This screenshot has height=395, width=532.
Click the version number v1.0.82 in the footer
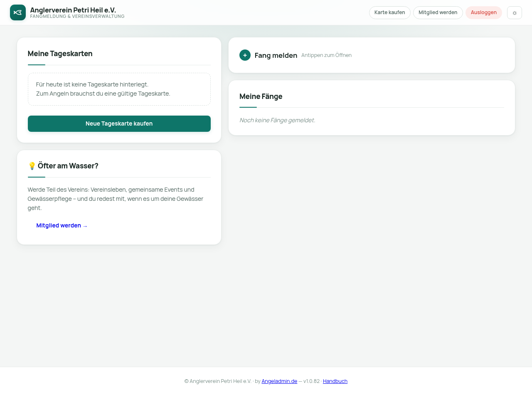pos(311,381)
